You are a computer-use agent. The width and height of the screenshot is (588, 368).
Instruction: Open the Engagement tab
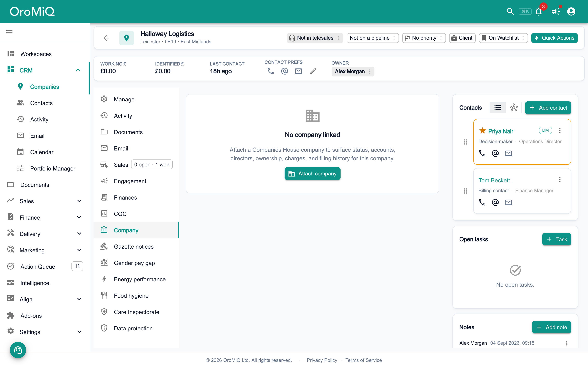pyautogui.click(x=136, y=181)
